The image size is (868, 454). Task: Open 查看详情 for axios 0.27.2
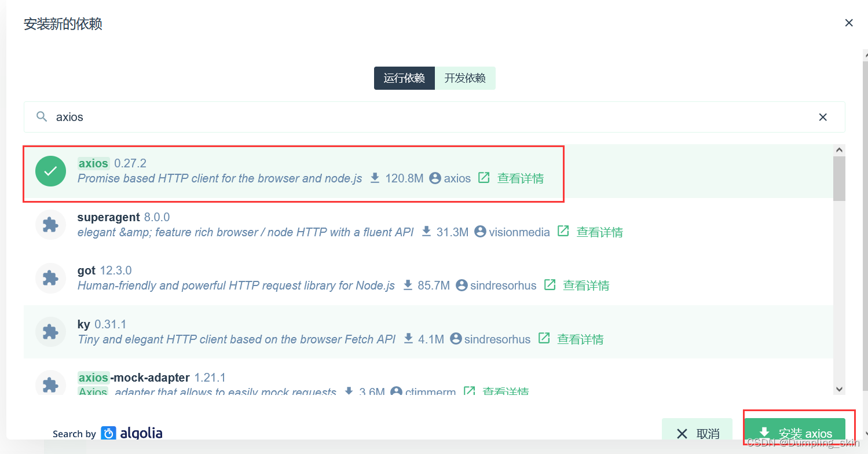pos(521,178)
